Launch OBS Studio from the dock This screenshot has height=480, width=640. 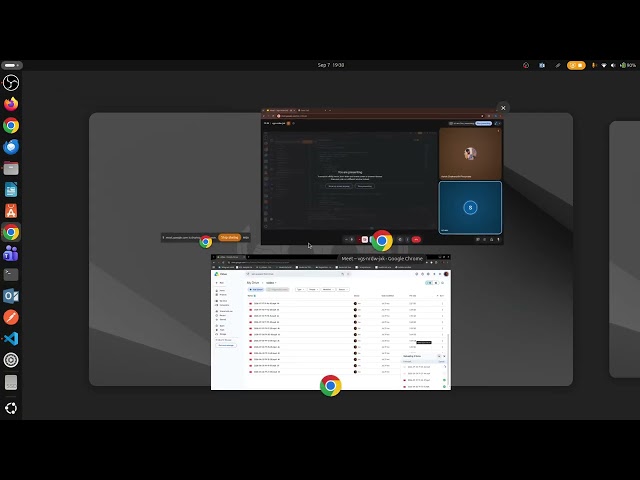click(x=11, y=83)
